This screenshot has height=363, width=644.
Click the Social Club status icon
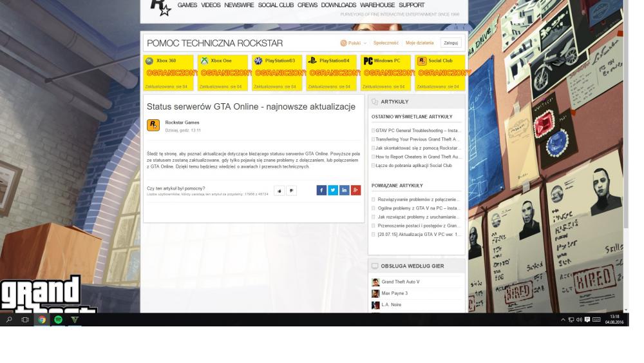pos(422,61)
